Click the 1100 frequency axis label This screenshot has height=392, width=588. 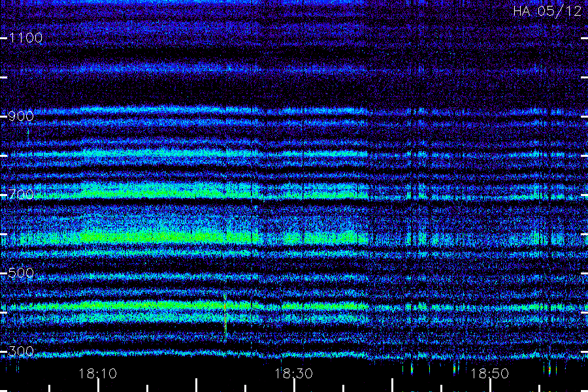(x=26, y=37)
